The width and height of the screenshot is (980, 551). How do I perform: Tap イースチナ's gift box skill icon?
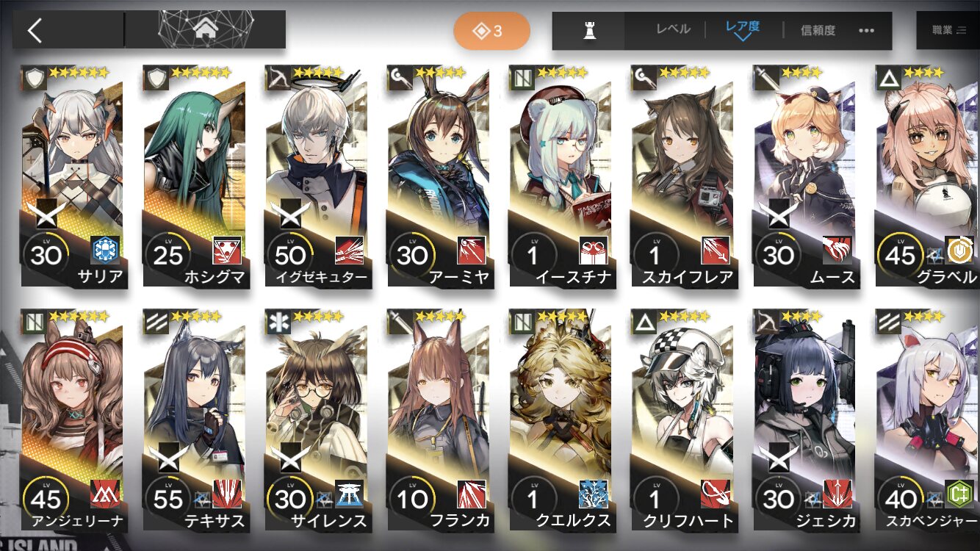(x=594, y=251)
